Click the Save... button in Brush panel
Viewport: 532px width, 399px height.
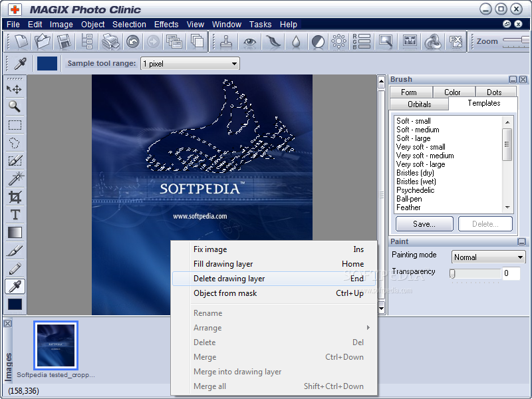(424, 224)
